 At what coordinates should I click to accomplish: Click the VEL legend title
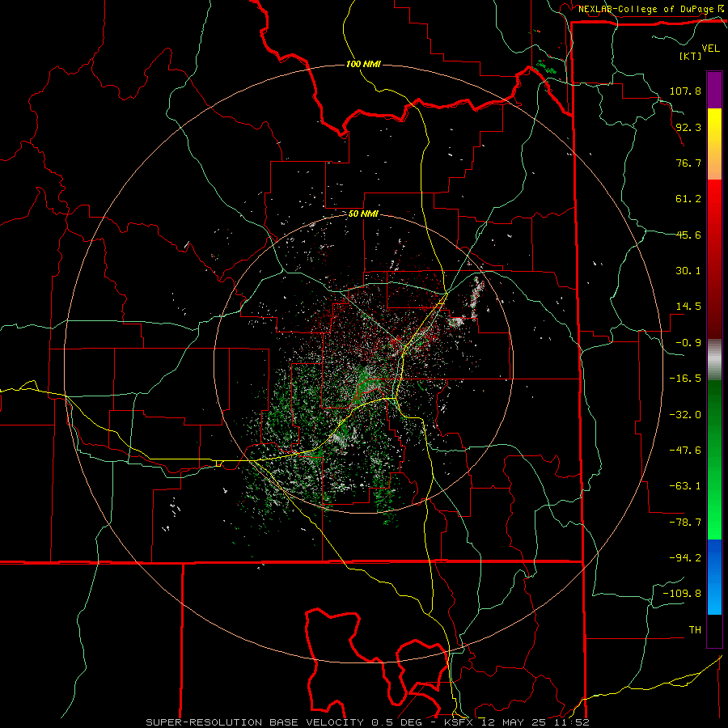click(x=710, y=49)
